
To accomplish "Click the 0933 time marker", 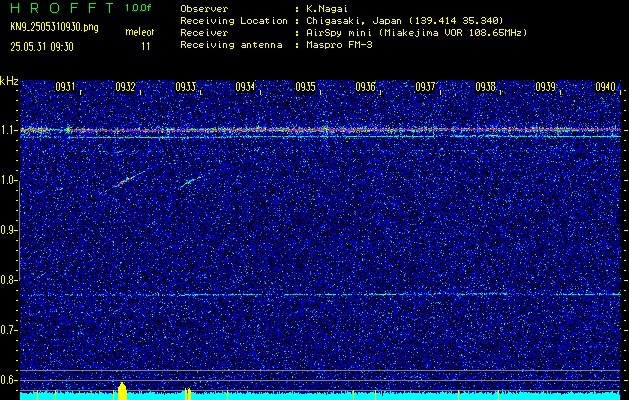I will [185, 87].
